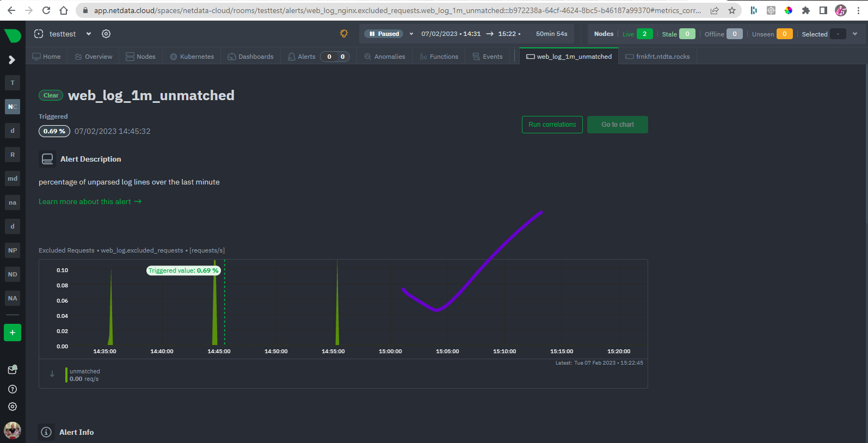868x443 pixels.
Task: Toggle the Paused playback state button
Action: (x=384, y=34)
